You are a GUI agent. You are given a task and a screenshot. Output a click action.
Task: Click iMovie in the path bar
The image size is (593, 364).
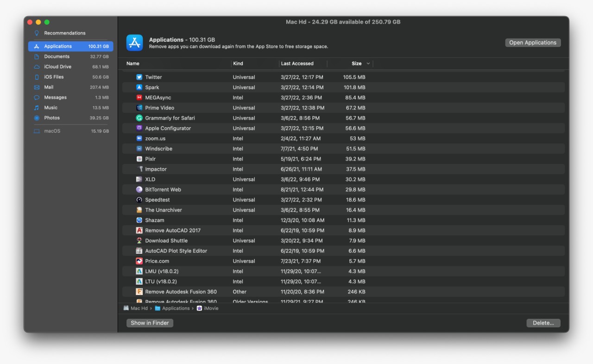[x=207, y=308]
